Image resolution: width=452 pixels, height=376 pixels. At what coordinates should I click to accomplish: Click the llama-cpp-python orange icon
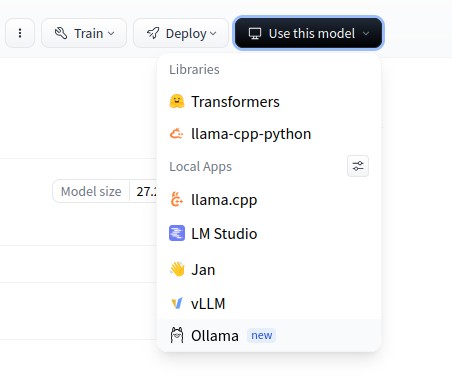pos(176,134)
